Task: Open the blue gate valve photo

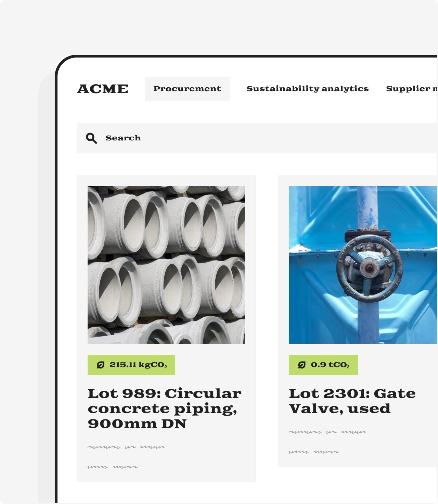Action: click(363, 265)
